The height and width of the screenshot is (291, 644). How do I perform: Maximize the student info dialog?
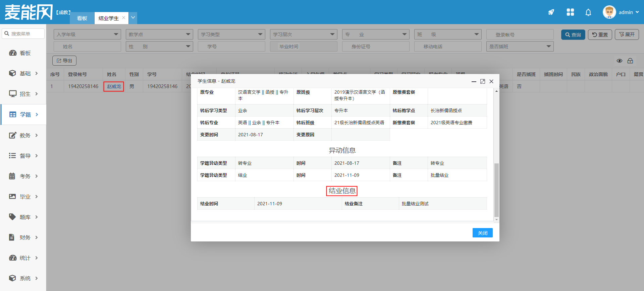(482, 81)
